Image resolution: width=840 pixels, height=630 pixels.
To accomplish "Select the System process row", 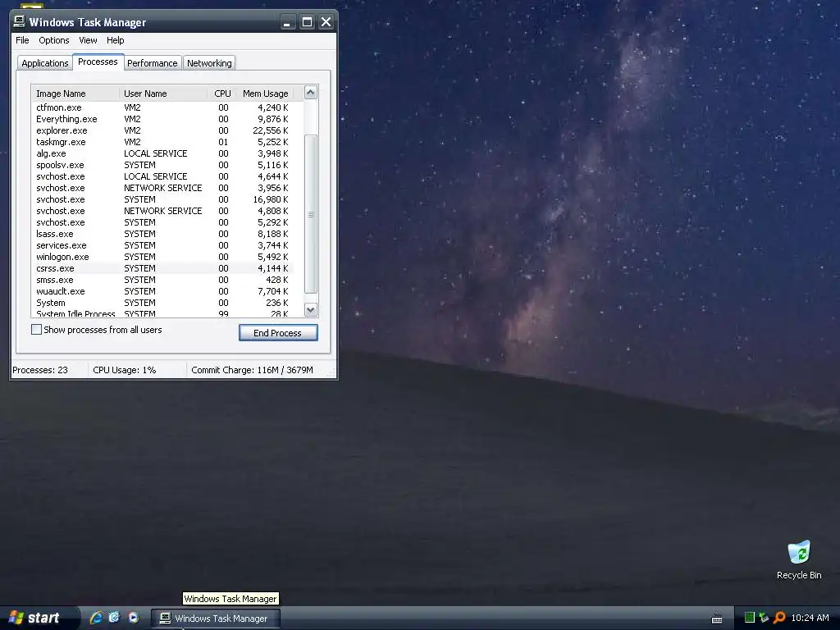I will point(162,303).
